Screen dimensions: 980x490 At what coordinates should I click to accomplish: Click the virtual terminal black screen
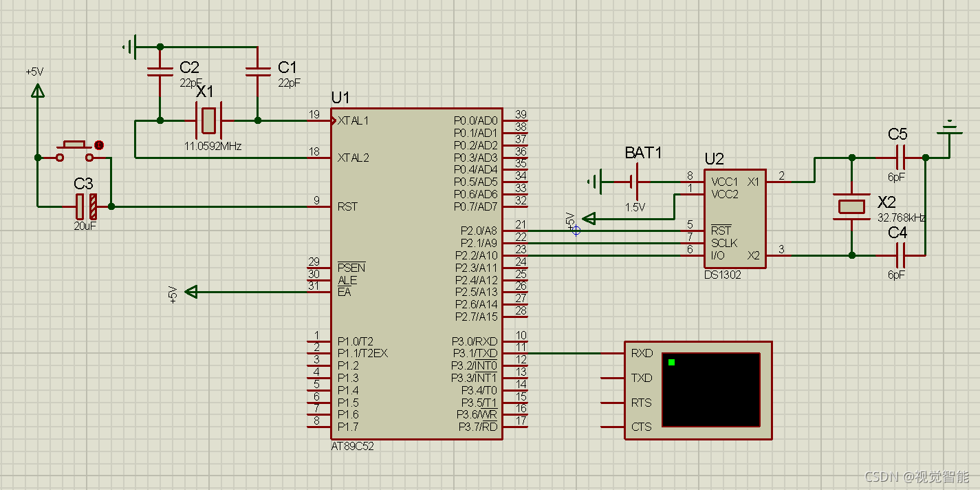711,390
